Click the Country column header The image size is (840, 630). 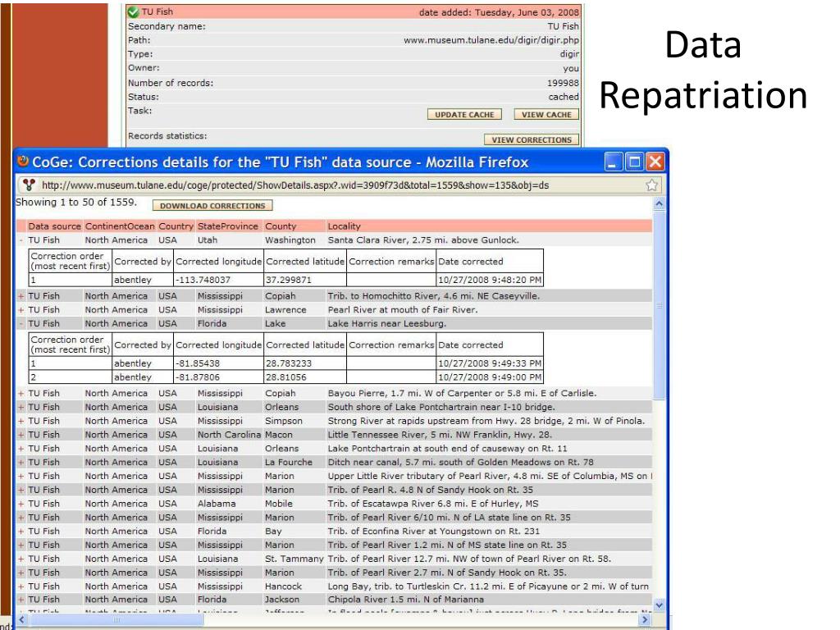(176, 226)
